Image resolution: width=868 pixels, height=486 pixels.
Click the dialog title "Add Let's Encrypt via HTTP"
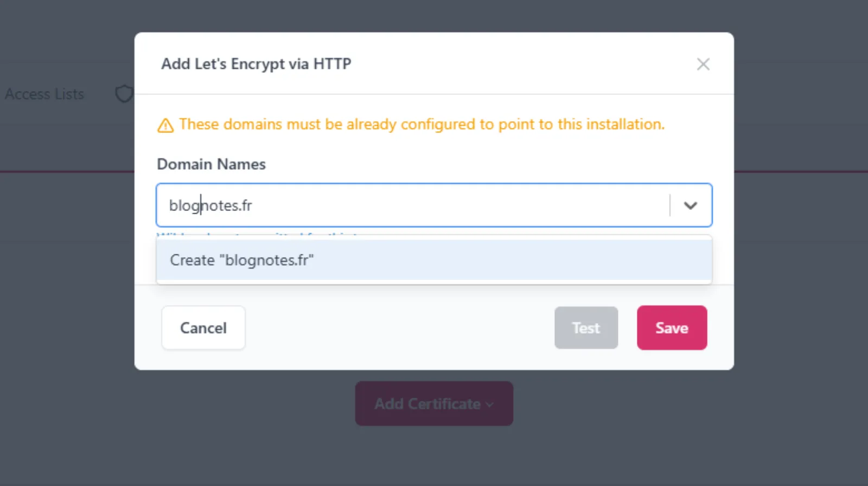pyautogui.click(x=256, y=64)
